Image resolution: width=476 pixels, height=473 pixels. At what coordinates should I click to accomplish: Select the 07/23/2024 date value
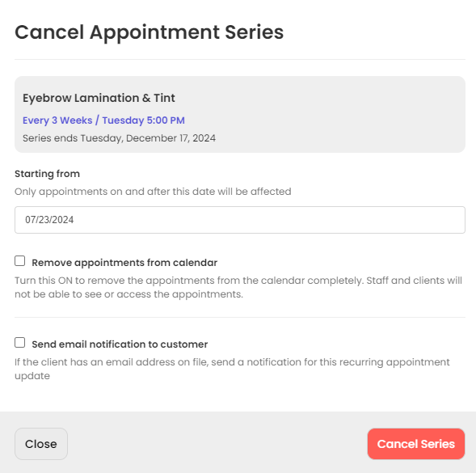pos(49,220)
